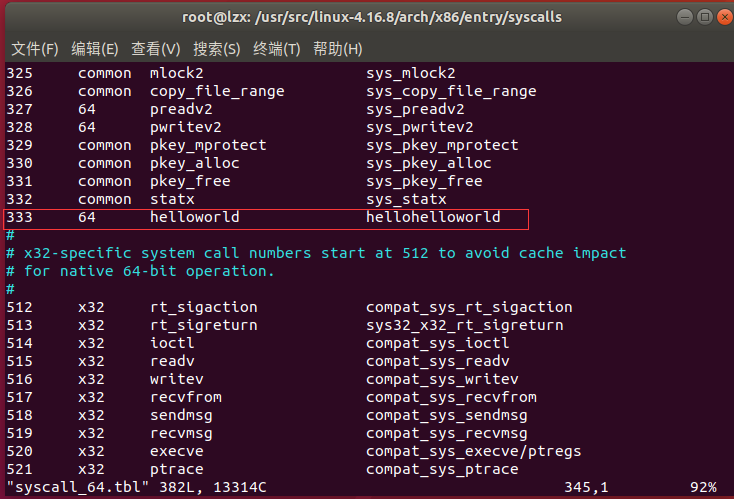This screenshot has width=734, height=499.
Task: Click rt_sigaction syscall name
Action: pos(204,308)
